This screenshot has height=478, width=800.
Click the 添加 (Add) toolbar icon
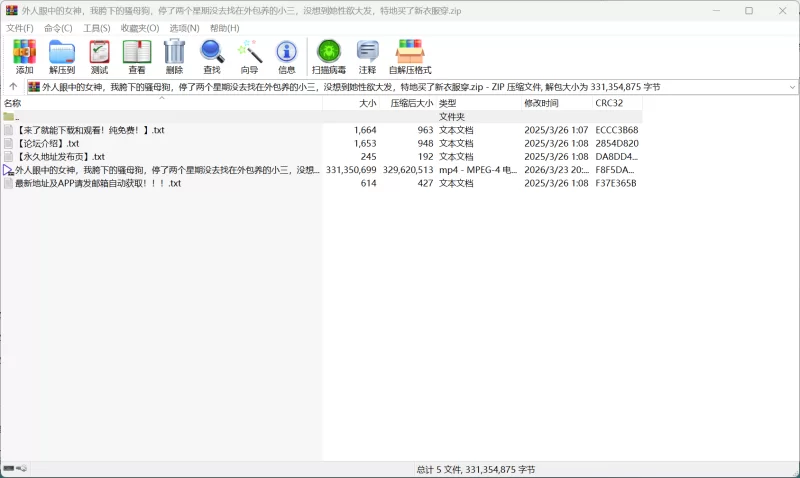pyautogui.click(x=24, y=57)
